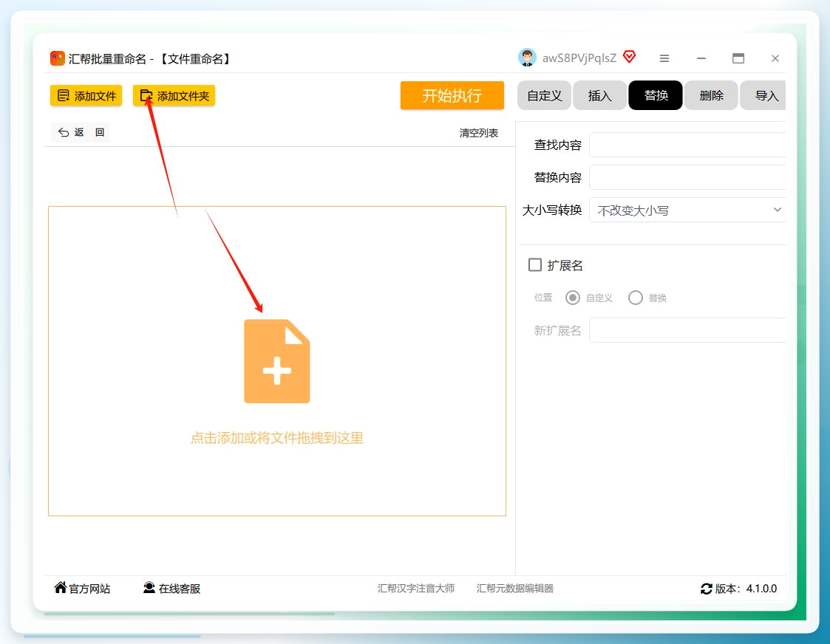The image size is (830, 644).
Task: Go back using 返回 button
Action: pyautogui.click(x=81, y=132)
